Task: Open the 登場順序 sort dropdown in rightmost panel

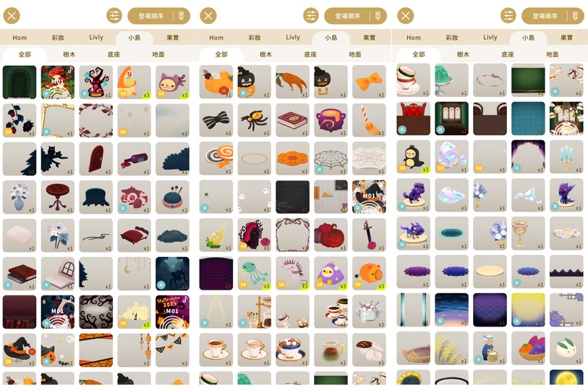Action: click(545, 16)
